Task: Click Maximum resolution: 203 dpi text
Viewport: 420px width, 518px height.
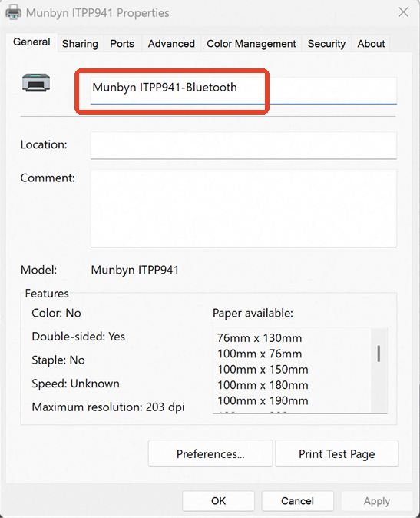Action: coord(108,407)
